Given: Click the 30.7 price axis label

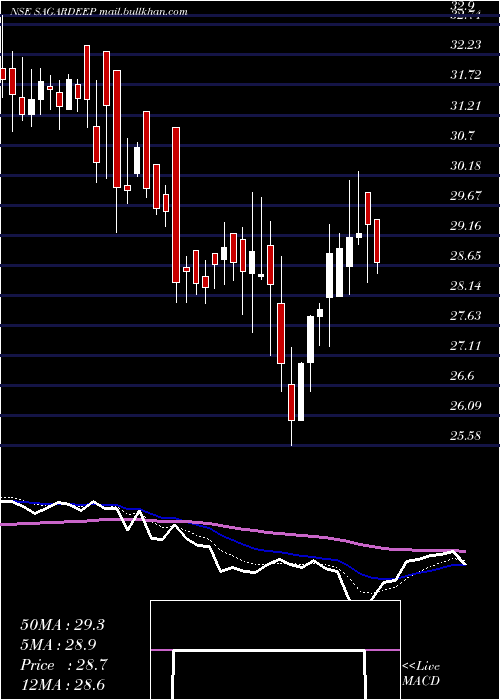Looking at the screenshot, I should tap(462, 135).
